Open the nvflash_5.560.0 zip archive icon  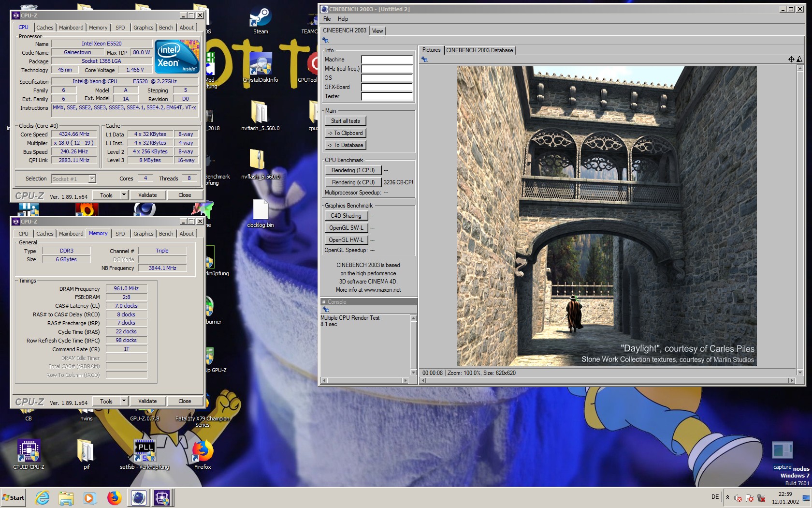tap(261, 164)
